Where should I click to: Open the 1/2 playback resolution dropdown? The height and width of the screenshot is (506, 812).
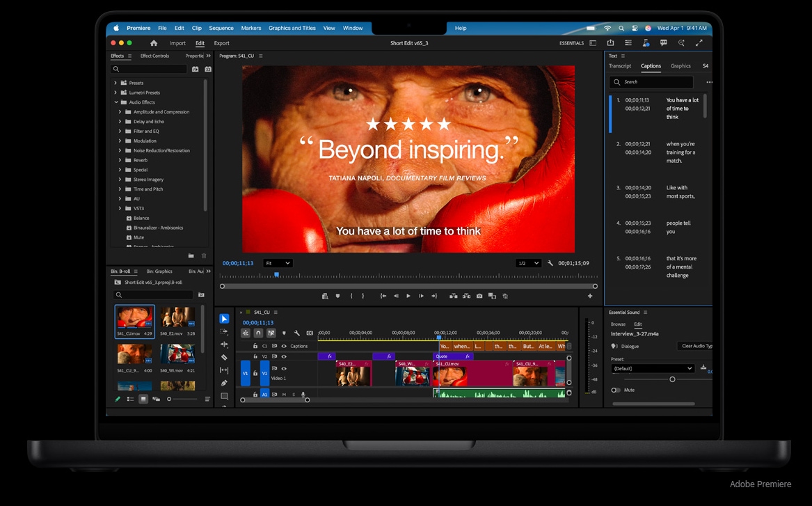pos(528,263)
